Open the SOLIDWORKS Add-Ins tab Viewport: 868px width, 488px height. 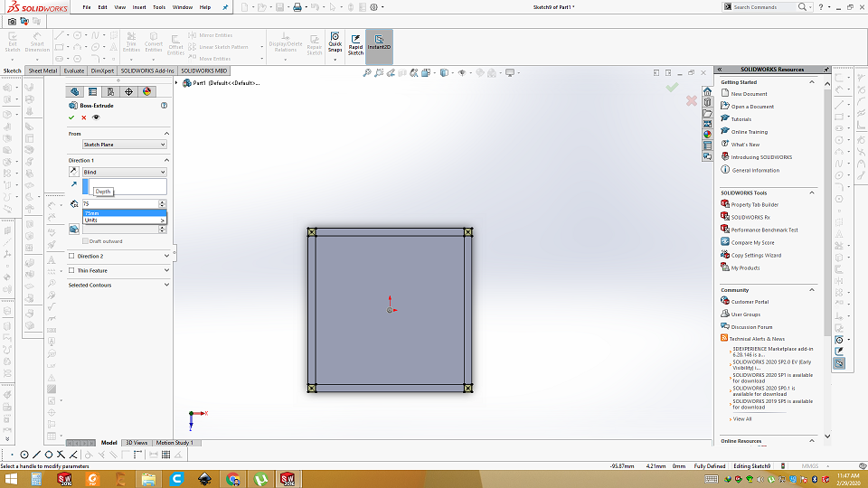(x=147, y=70)
